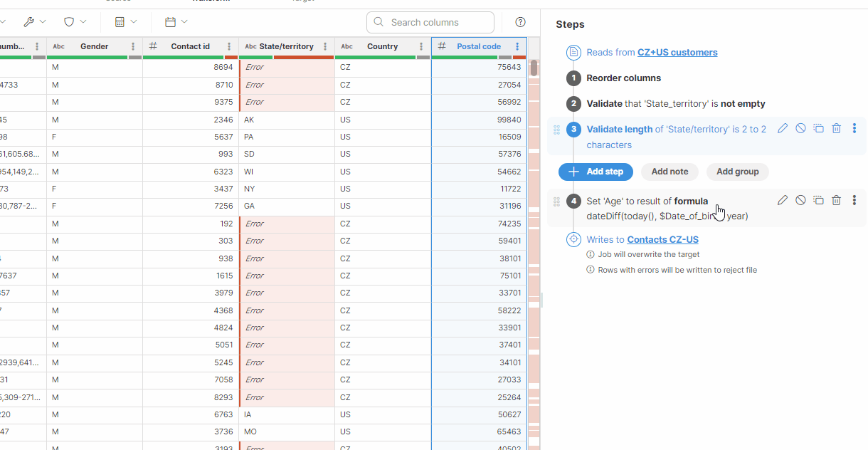Duplicate step 3 Validate length
The width and height of the screenshot is (868, 450).
pyautogui.click(x=818, y=129)
